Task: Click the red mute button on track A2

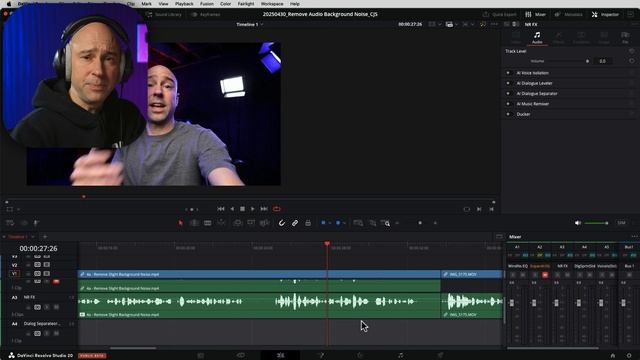Action: pyautogui.click(x=56, y=282)
